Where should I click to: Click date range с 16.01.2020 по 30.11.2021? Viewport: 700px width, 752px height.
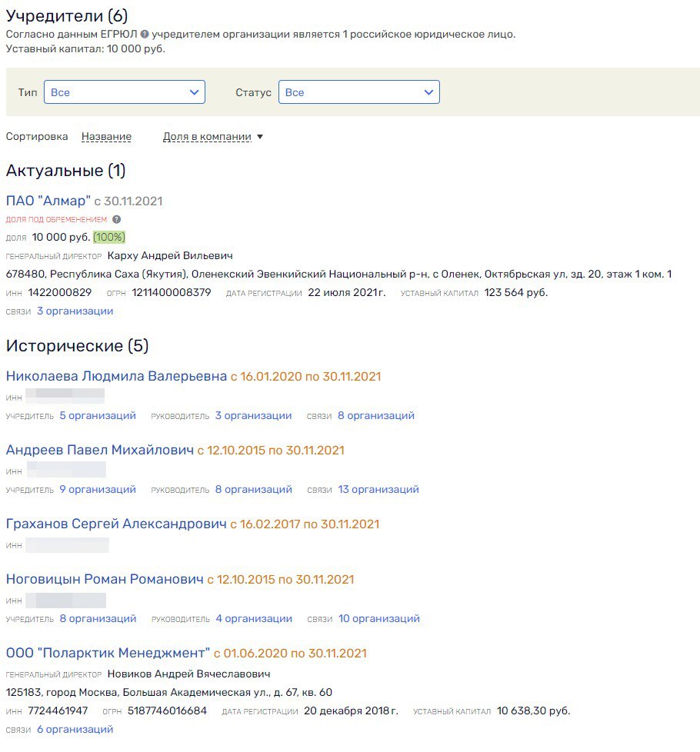305,377
